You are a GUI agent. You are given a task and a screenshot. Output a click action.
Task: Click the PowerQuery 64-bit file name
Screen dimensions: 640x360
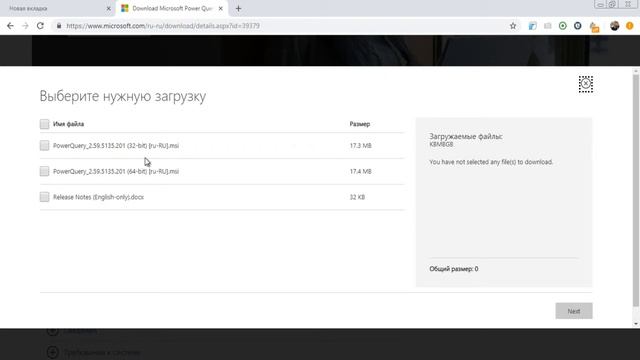[116, 171]
